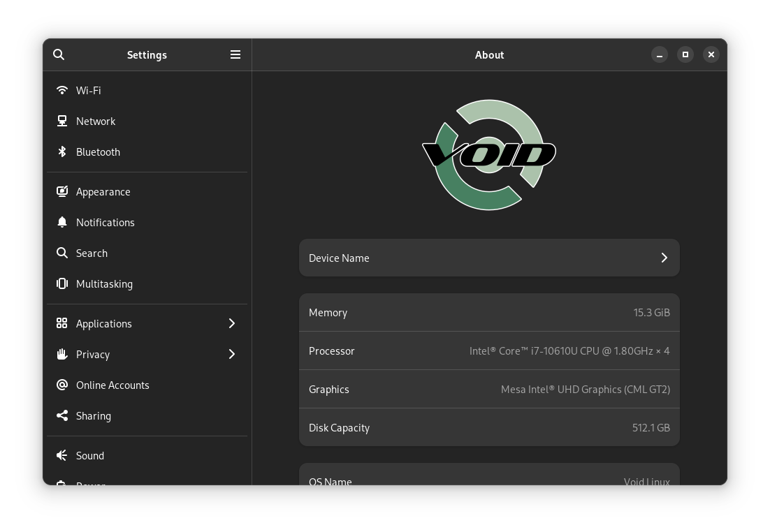Click the Appearance display icon

[62, 191]
